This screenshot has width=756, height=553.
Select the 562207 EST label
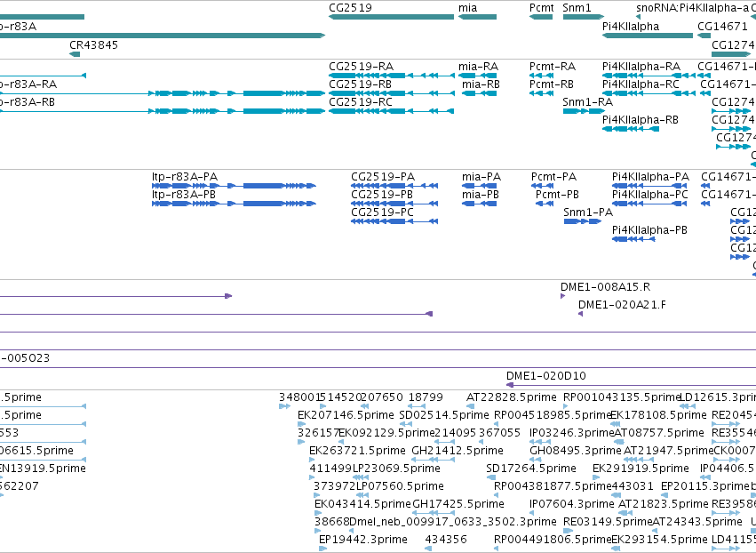tap(19, 486)
